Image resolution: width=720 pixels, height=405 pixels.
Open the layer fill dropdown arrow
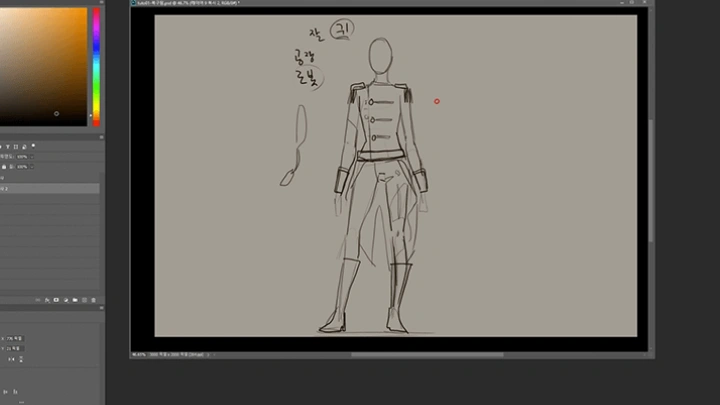point(32,167)
